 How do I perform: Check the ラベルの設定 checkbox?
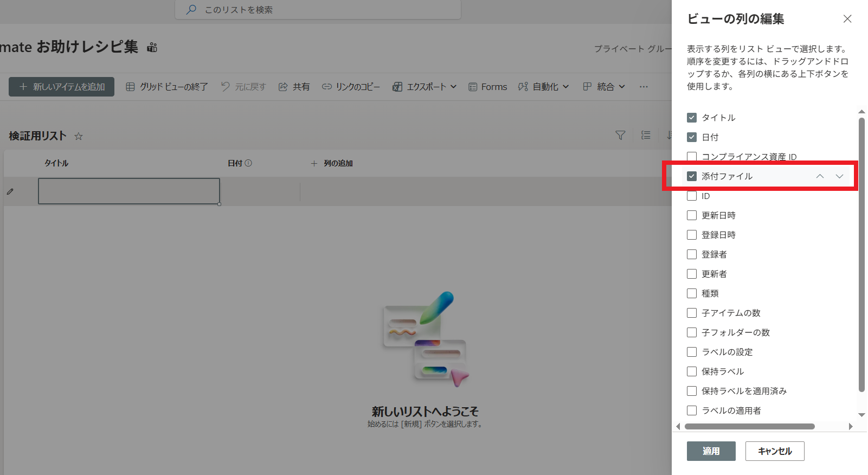pyautogui.click(x=692, y=352)
